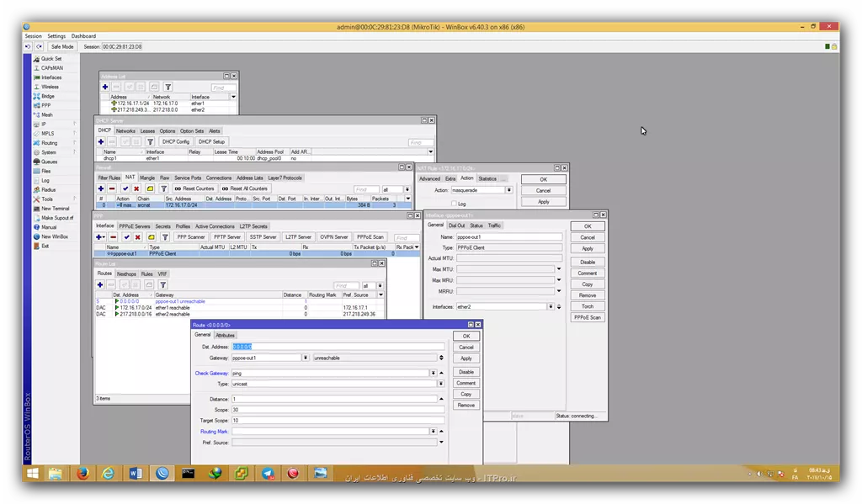
Task: Open Interfaces in the sidebar
Action: click(51, 77)
